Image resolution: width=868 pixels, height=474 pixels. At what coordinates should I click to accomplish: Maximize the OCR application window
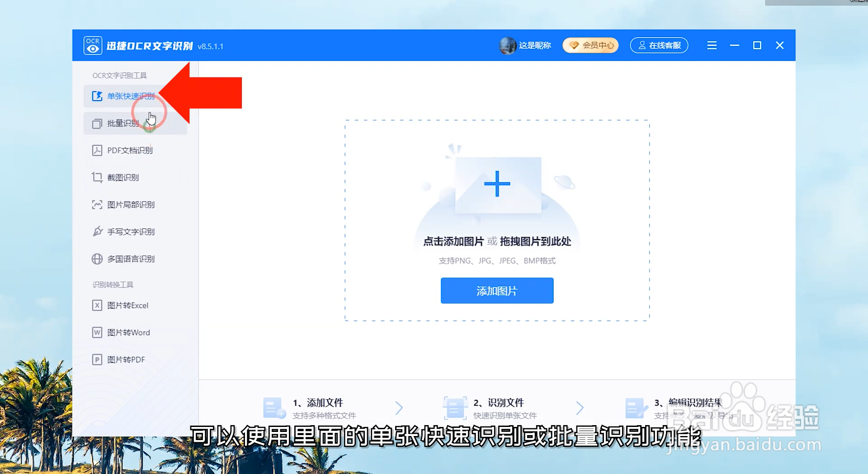pos(757,45)
